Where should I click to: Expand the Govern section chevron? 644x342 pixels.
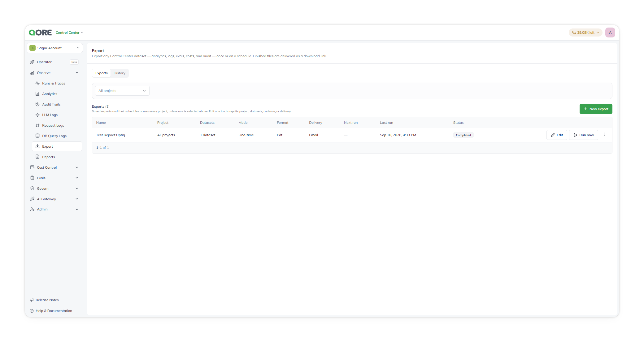tap(77, 188)
